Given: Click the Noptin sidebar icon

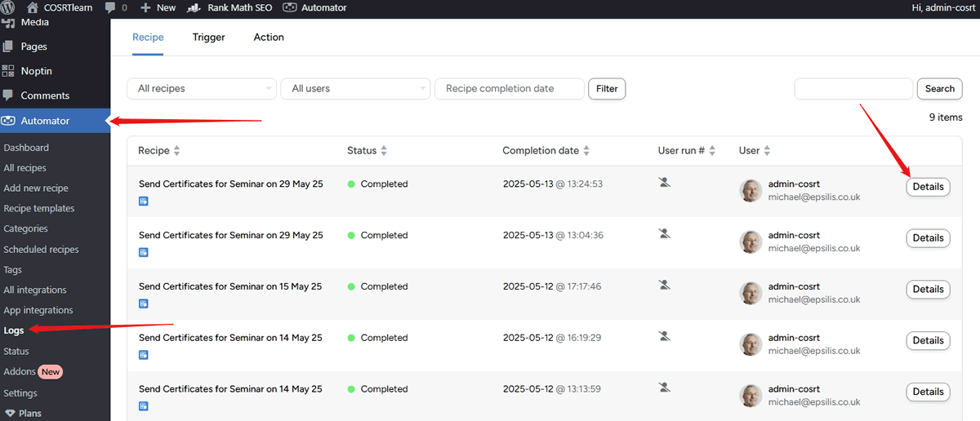Looking at the screenshot, I should 8,71.
